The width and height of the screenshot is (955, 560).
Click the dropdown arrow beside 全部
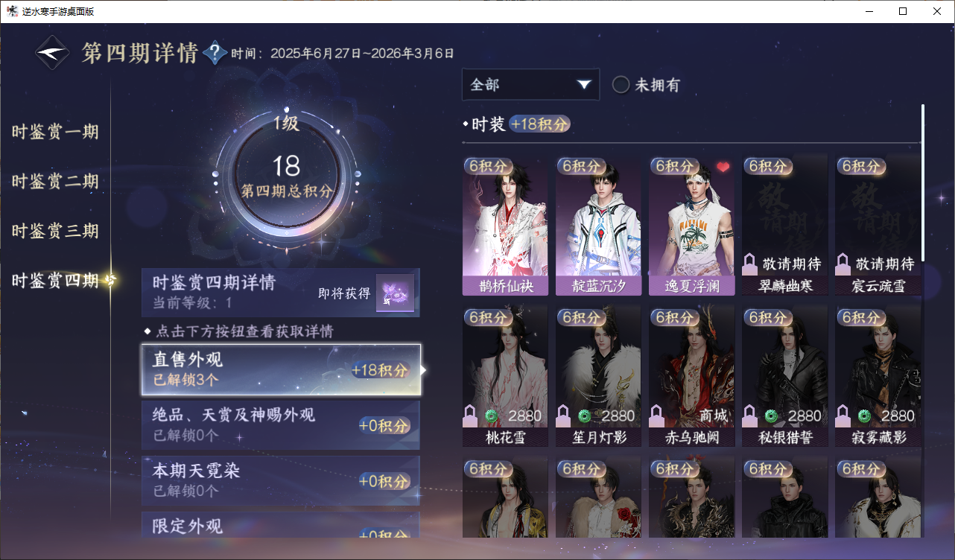pos(583,85)
